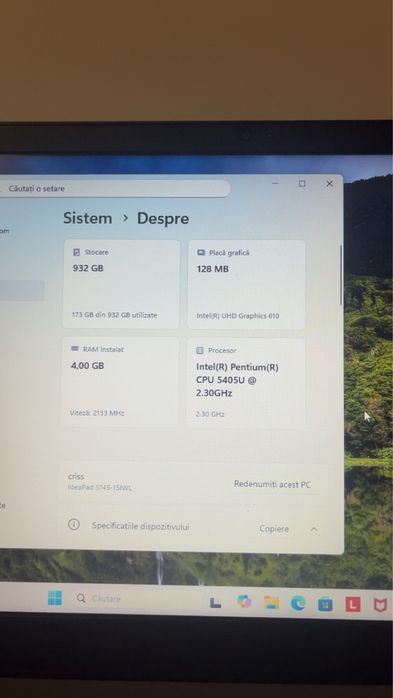Click the Procesor chip icon
Image resolution: width=393 pixels, height=698 pixels.
pyautogui.click(x=200, y=350)
